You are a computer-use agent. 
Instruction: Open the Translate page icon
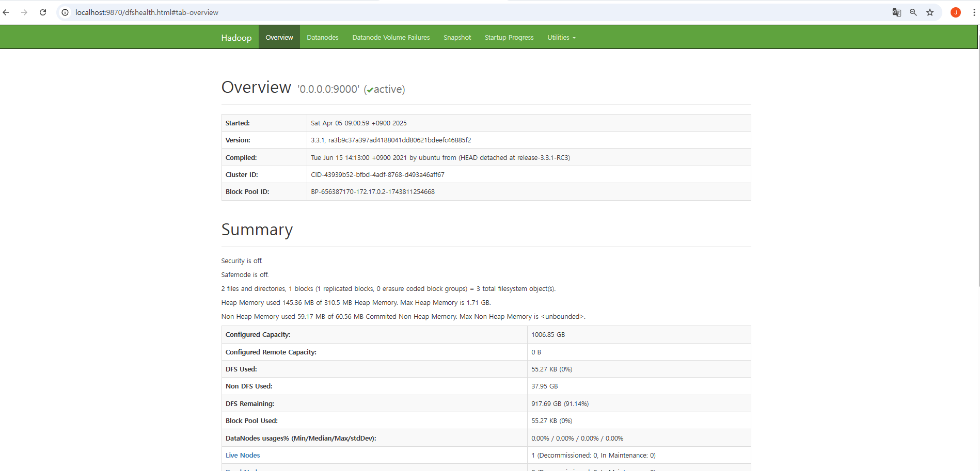pyautogui.click(x=897, y=12)
